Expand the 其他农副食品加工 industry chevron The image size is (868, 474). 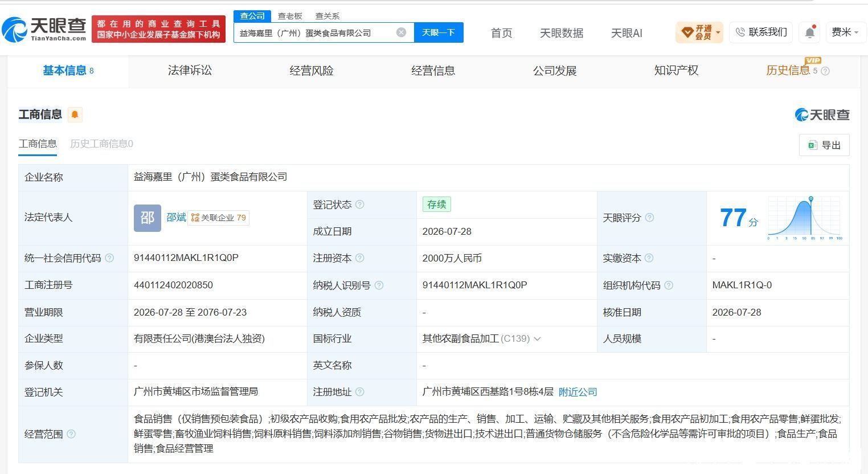(x=537, y=339)
